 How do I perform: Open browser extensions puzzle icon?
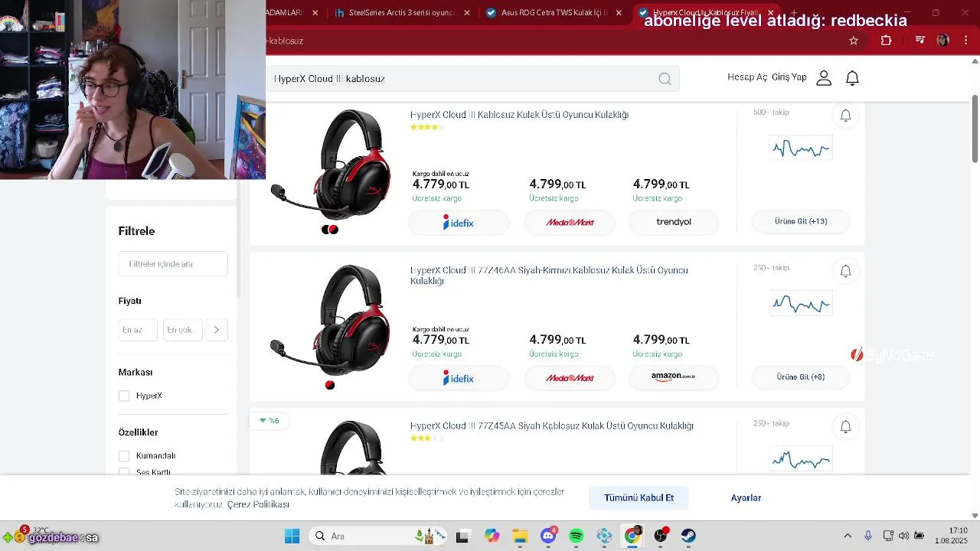(x=886, y=41)
